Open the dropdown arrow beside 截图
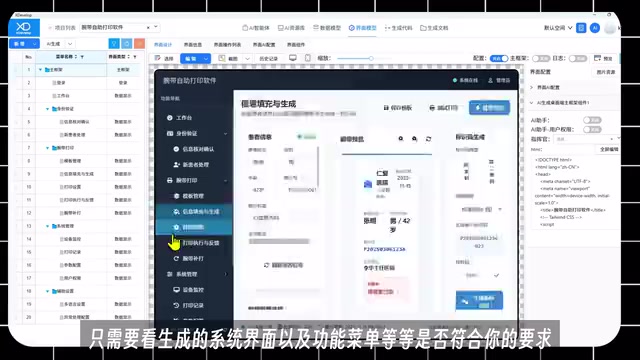The height and width of the screenshot is (360, 640). tap(247, 58)
